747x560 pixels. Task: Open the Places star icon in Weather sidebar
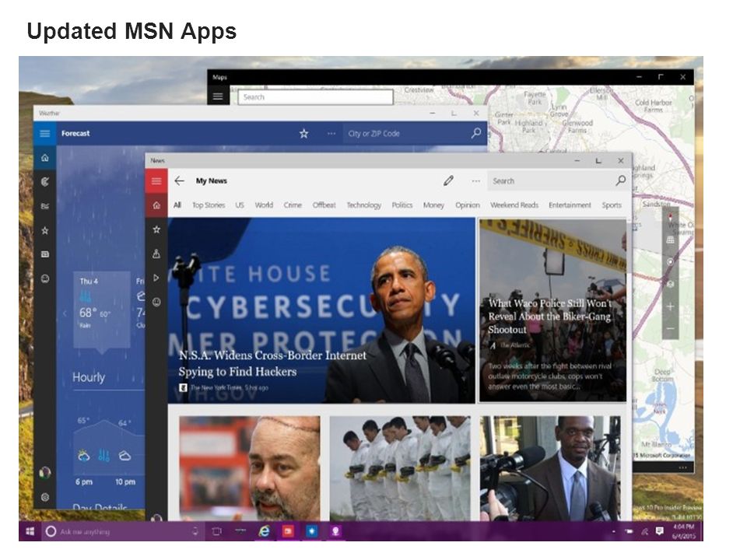pyautogui.click(x=45, y=230)
